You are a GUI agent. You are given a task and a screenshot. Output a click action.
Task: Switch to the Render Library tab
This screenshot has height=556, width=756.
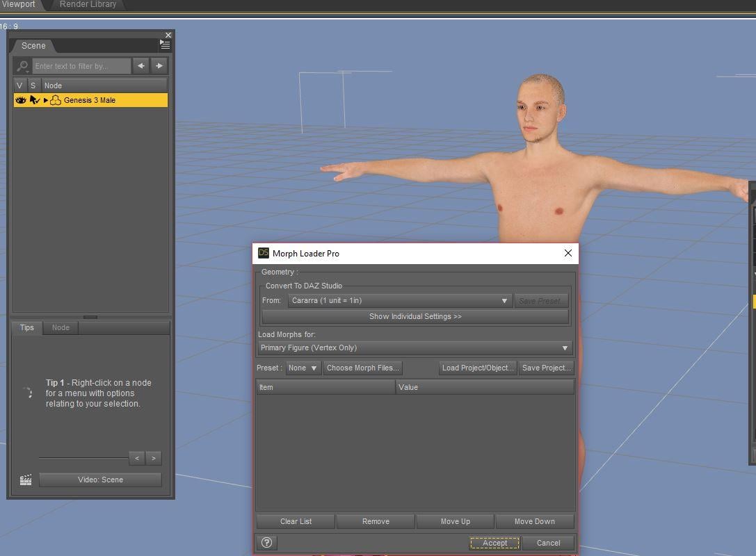pos(88,4)
